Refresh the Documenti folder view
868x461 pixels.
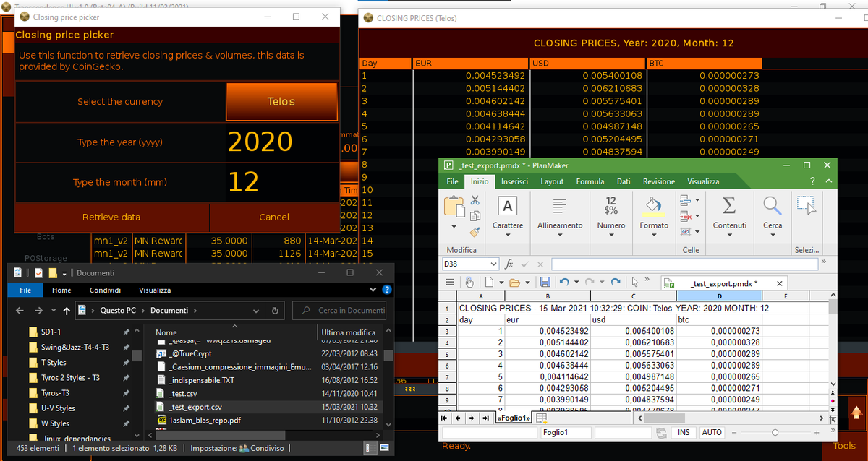(275, 311)
